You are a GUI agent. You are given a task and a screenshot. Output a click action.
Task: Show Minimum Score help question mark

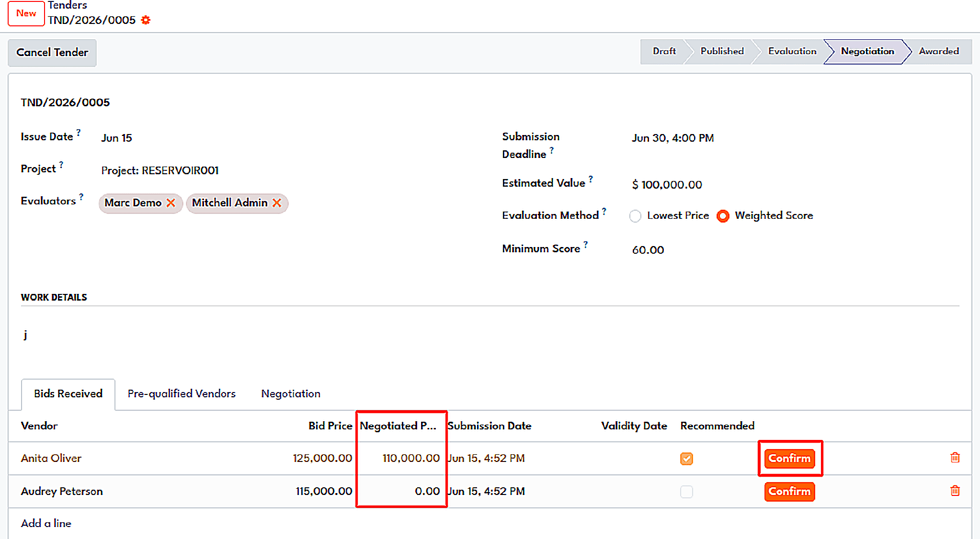(x=586, y=244)
